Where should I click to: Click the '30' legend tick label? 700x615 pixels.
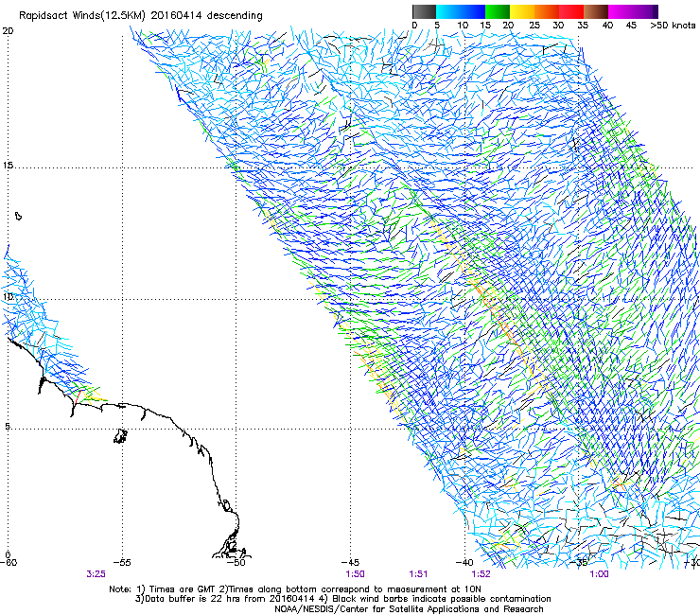(558, 26)
